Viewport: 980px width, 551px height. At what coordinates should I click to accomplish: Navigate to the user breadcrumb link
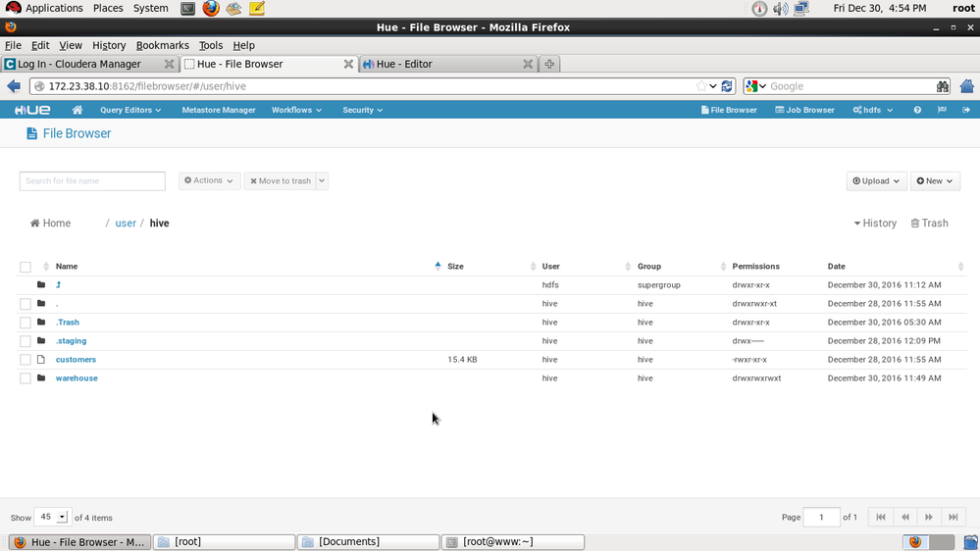[125, 223]
